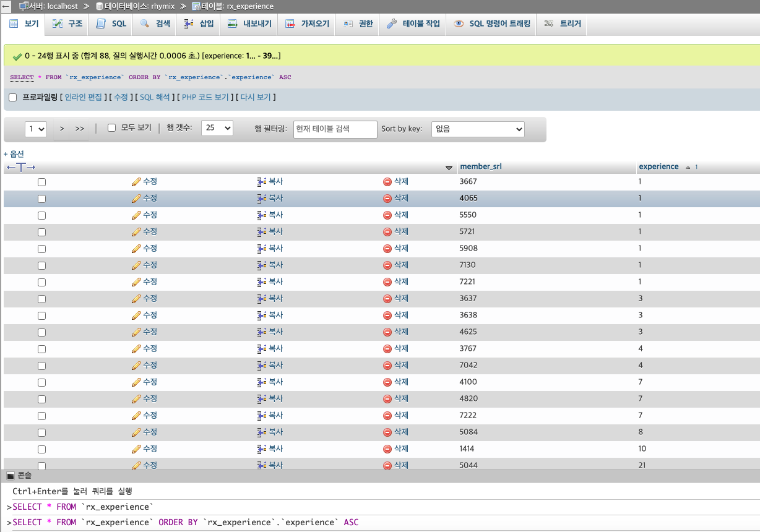Click the copy icon in row 3637
Viewport: 760px width, 532px height.
tap(261, 299)
